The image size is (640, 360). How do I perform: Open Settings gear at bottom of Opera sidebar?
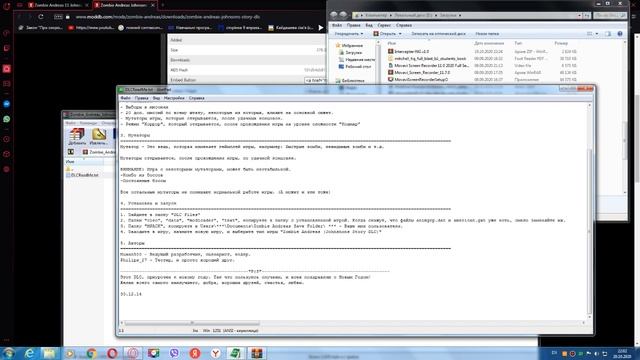coord(7,169)
